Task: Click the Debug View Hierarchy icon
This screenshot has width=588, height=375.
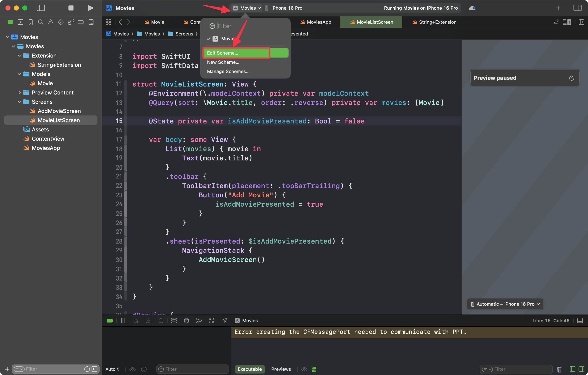Action: (186, 321)
